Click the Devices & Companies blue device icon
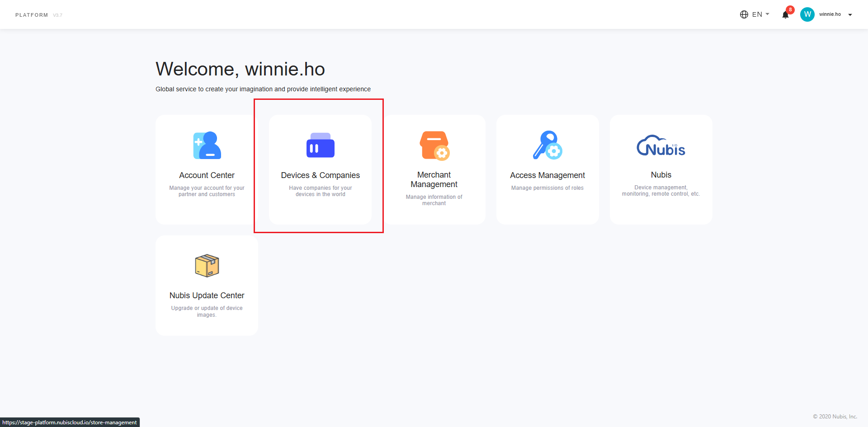 click(321, 145)
